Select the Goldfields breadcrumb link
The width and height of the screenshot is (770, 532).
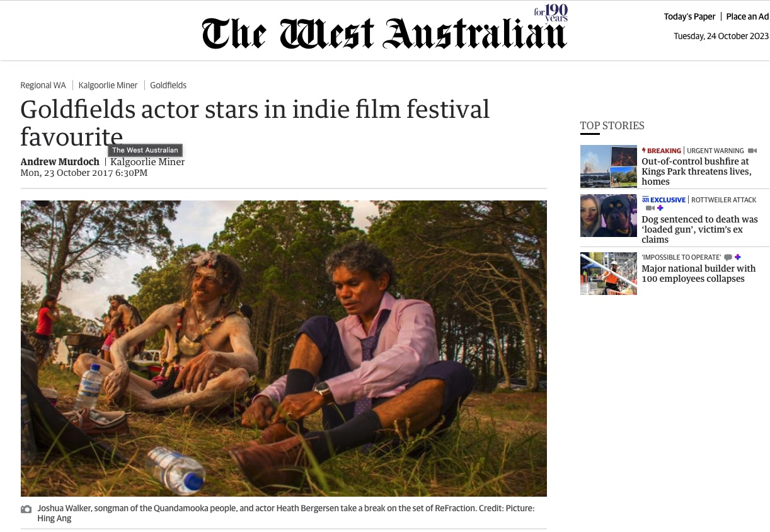pyautogui.click(x=168, y=85)
